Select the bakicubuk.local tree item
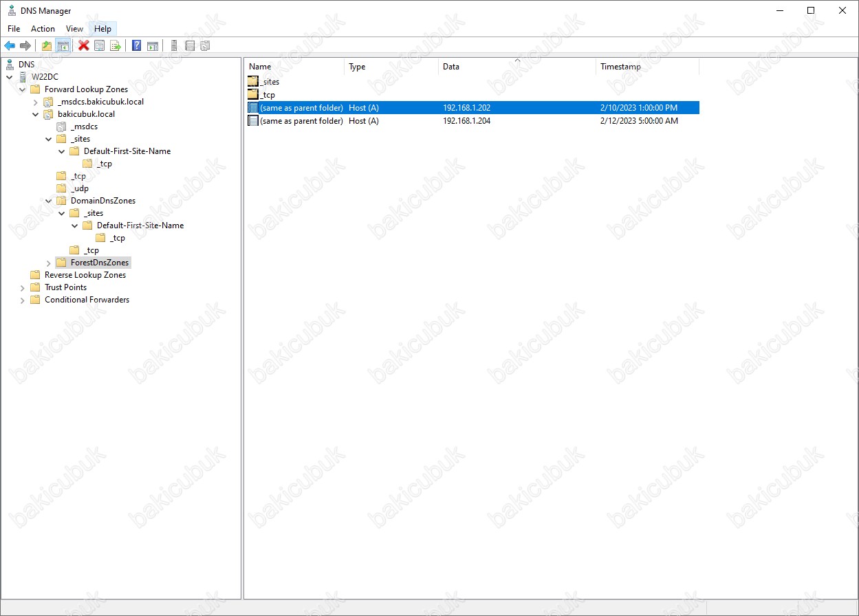Image resolution: width=859 pixels, height=616 pixels. tap(87, 114)
